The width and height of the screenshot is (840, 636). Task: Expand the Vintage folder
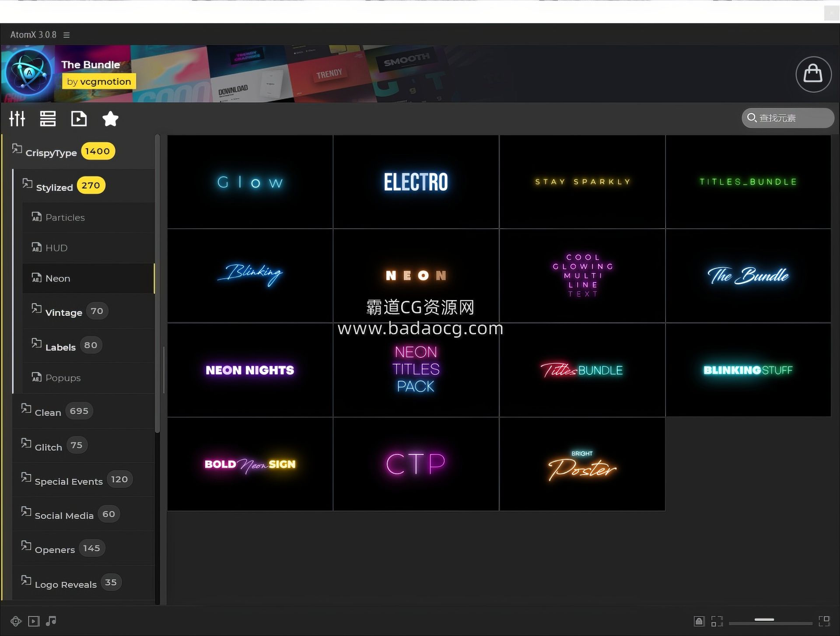(88, 311)
